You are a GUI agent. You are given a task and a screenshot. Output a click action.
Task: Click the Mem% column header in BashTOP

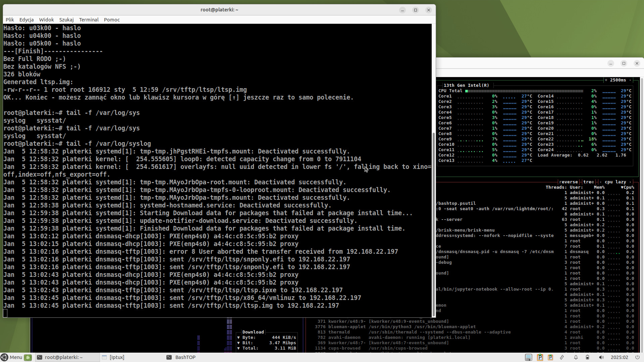[x=599, y=187]
